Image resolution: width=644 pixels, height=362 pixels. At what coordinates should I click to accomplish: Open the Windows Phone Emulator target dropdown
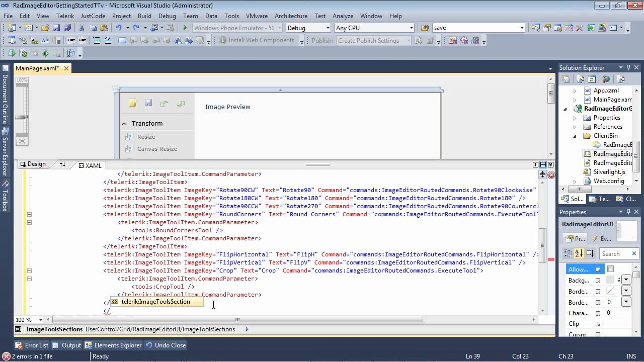[280, 28]
